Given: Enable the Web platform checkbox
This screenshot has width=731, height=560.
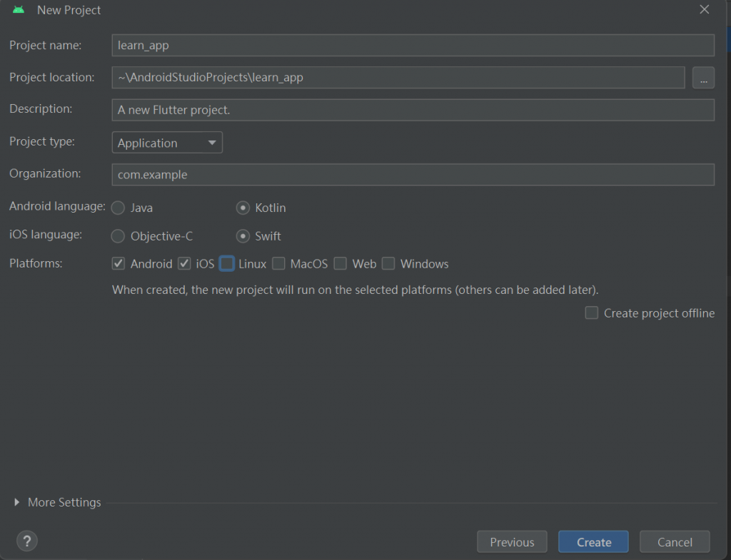Looking at the screenshot, I should pyautogui.click(x=341, y=264).
